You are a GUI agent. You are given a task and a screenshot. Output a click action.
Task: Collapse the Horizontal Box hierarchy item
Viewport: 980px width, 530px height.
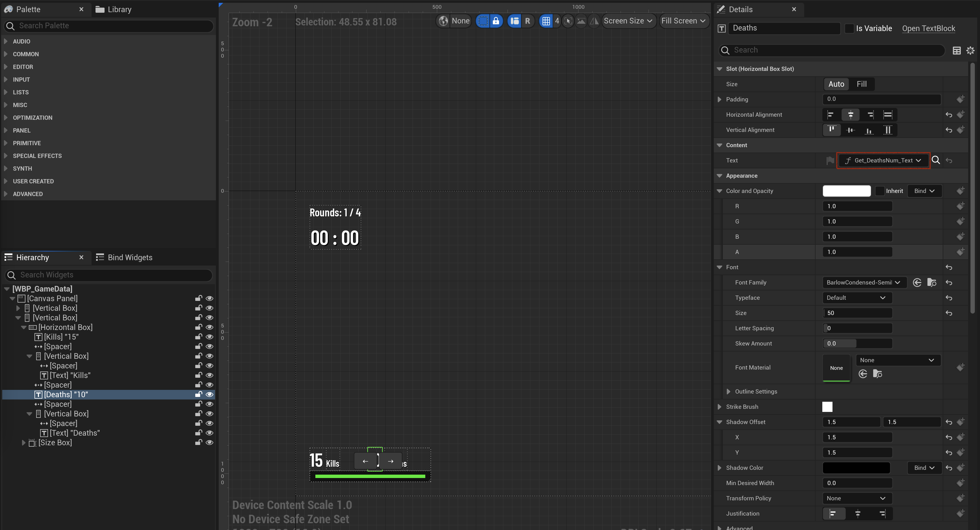pos(24,327)
